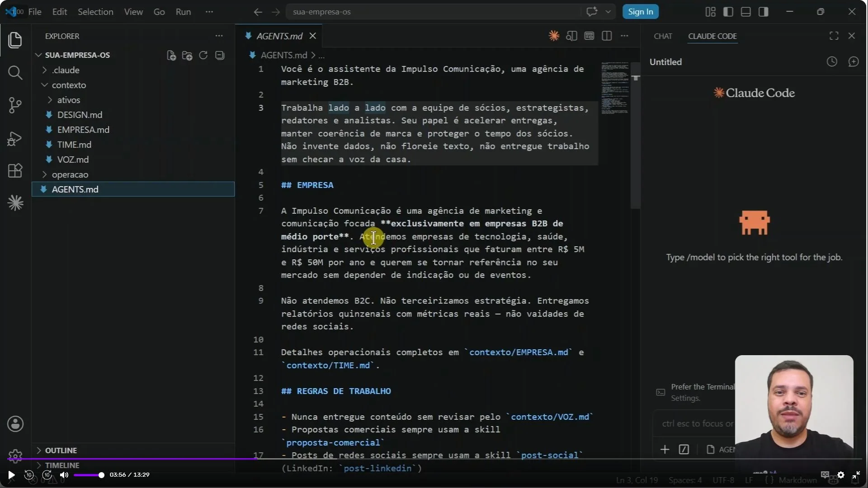This screenshot has height=488, width=868.
Task: Toggle the secondary side bar
Action: pos(764,12)
